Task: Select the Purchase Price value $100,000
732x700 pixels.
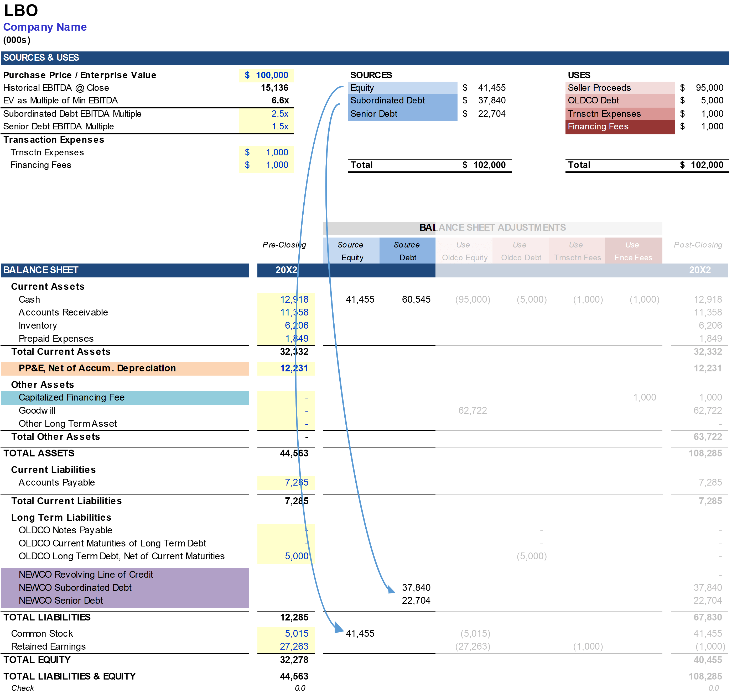Action: coord(266,75)
